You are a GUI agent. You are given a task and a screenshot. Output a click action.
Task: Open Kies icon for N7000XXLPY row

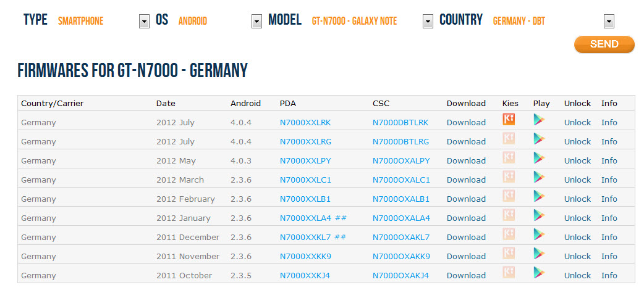click(x=509, y=157)
